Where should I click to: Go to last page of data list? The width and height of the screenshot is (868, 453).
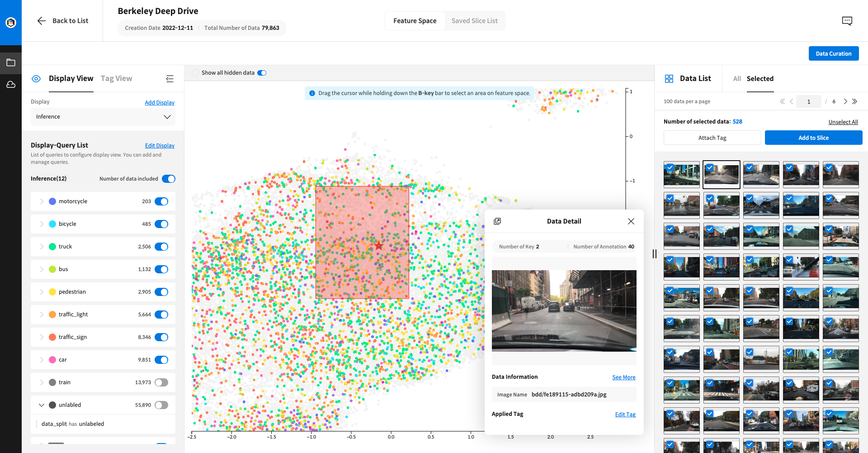pos(854,101)
